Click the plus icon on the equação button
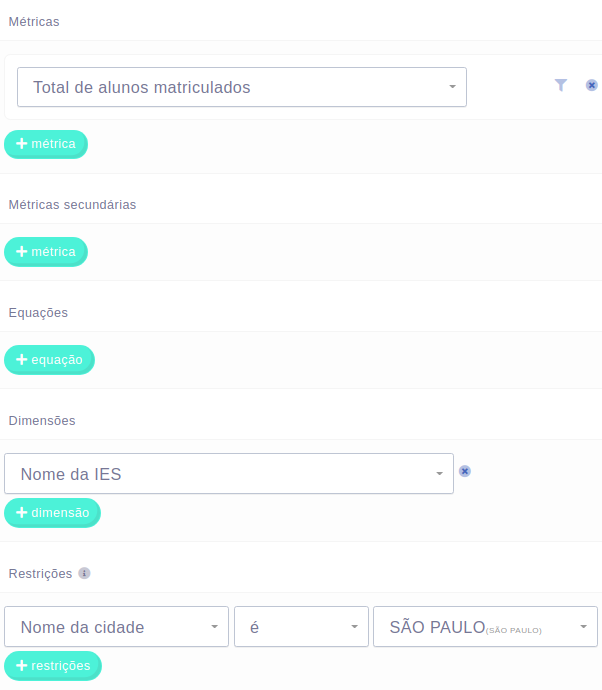Screen dimensions: 602x690 point(22,360)
